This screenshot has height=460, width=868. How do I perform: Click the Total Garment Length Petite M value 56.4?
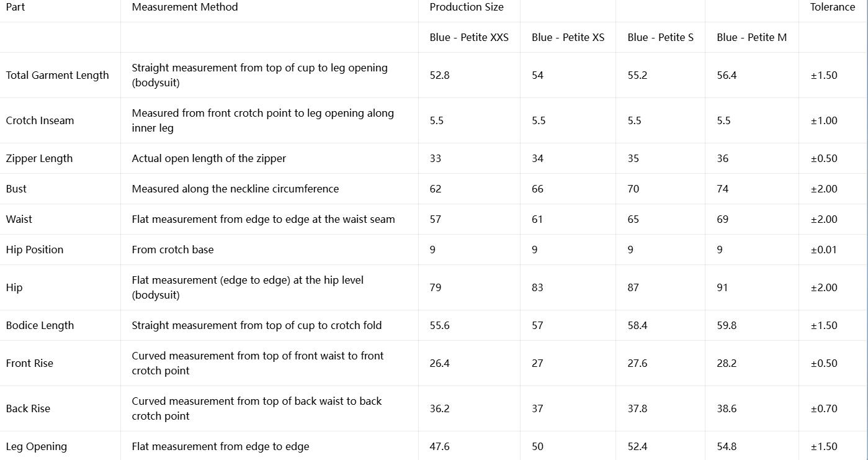click(727, 75)
